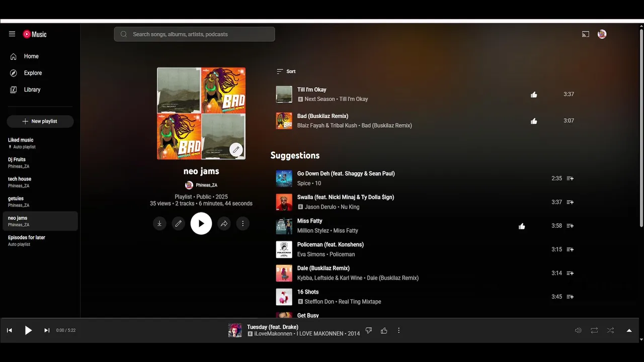644x362 pixels.
Task: Open the account avatar menu
Action: point(602,34)
